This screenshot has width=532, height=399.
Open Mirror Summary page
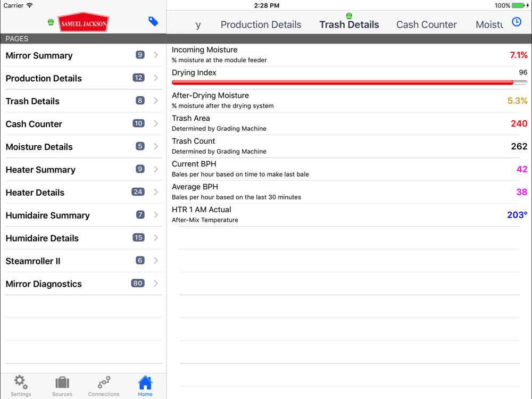84,55
